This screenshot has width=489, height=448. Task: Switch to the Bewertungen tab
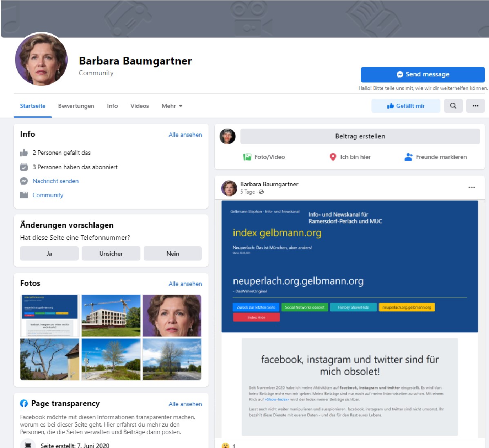click(x=76, y=106)
